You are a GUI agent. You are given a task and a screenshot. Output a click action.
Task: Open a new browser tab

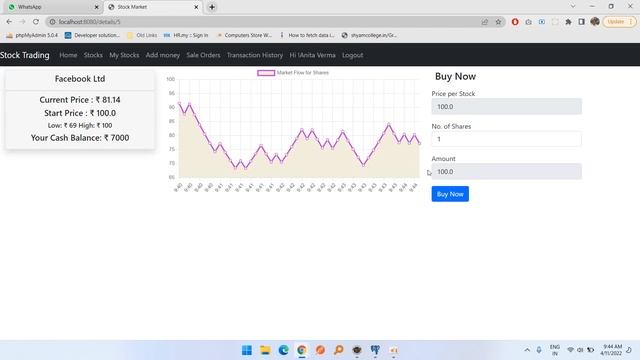pyautogui.click(x=212, y=7)
